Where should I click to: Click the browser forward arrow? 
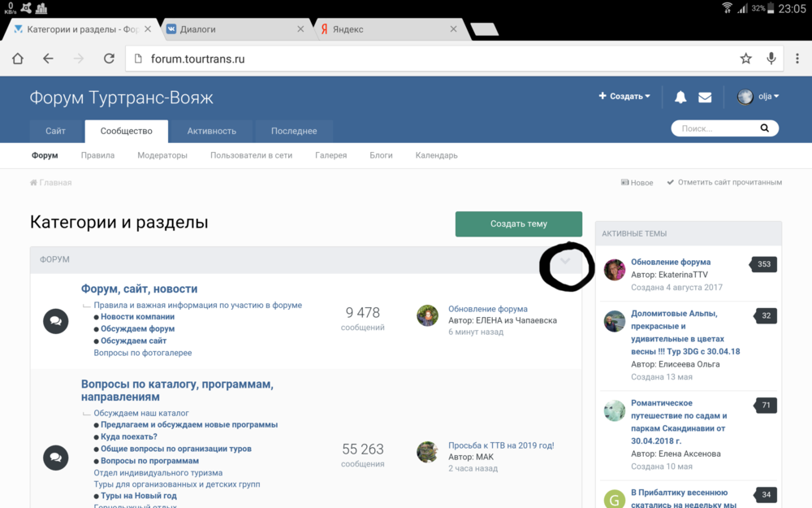(78, 59)
